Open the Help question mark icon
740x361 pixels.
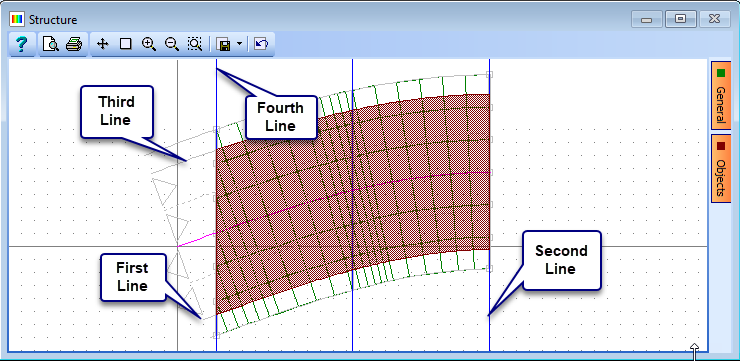[22, 44]
